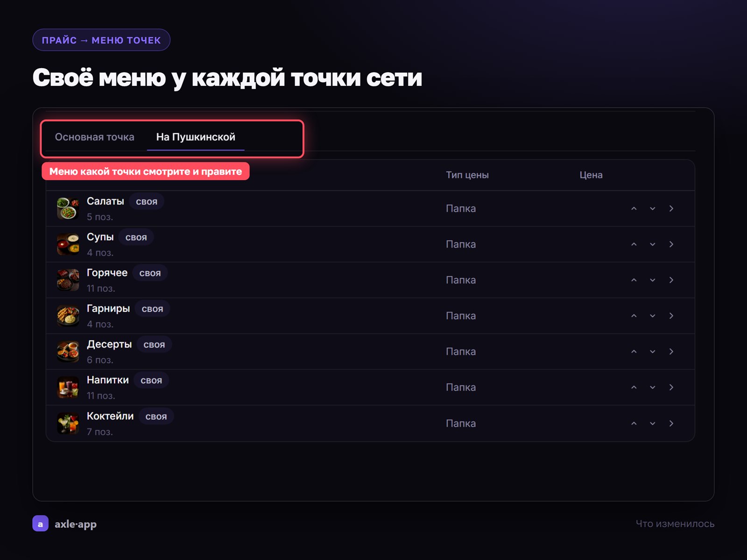
Task: Move the Горячее folder up
Action: click(634, 280)
